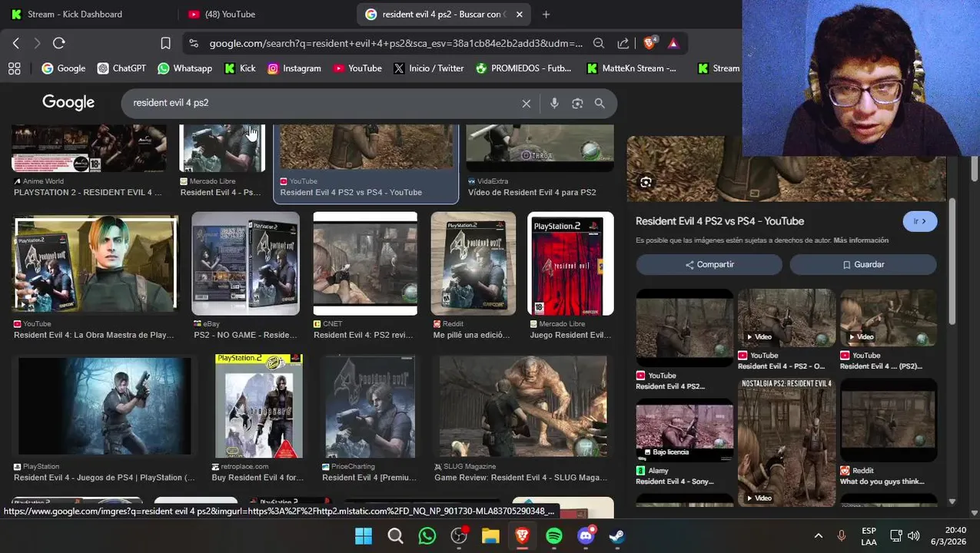
Task: Clear the Google search box
Action: tap(527, 103)
